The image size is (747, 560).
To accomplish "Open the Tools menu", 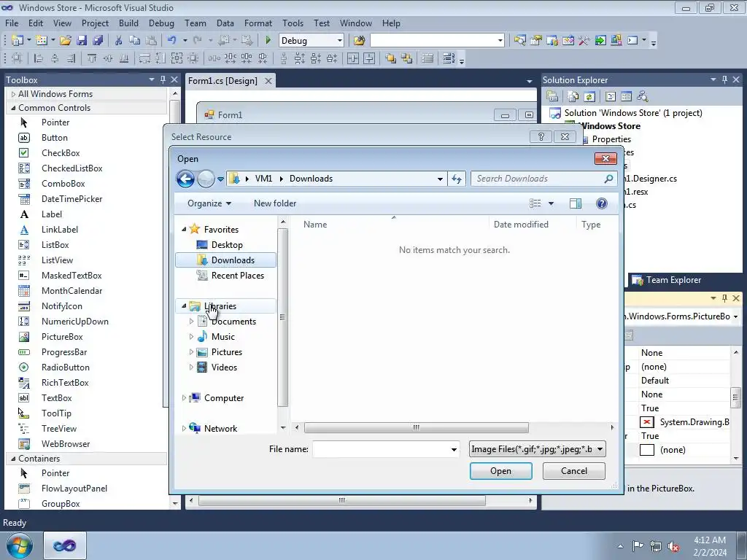I will [x=293, y=23].
